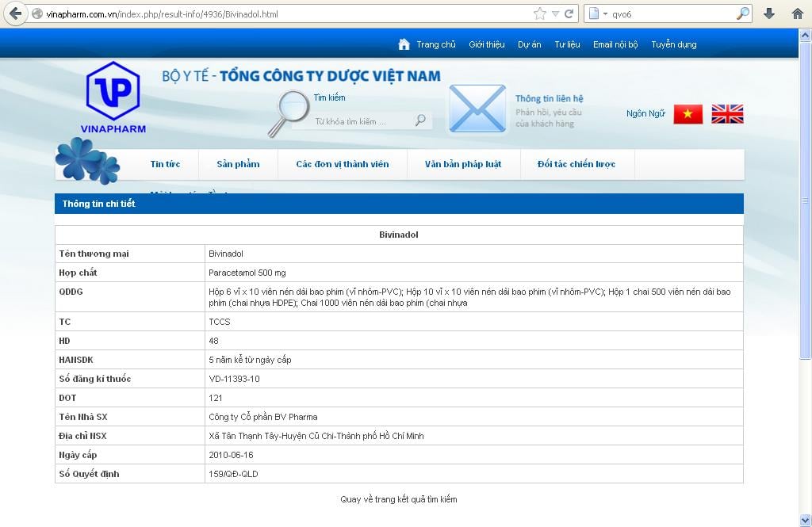Click Quay về trang kết quả tìm kiếm
812x527 pixels.
pos(399,499)
